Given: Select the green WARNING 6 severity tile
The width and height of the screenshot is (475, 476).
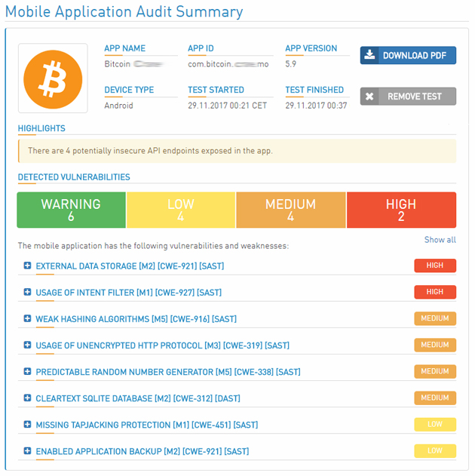Looking at the screenshot, I should point(71,210).
